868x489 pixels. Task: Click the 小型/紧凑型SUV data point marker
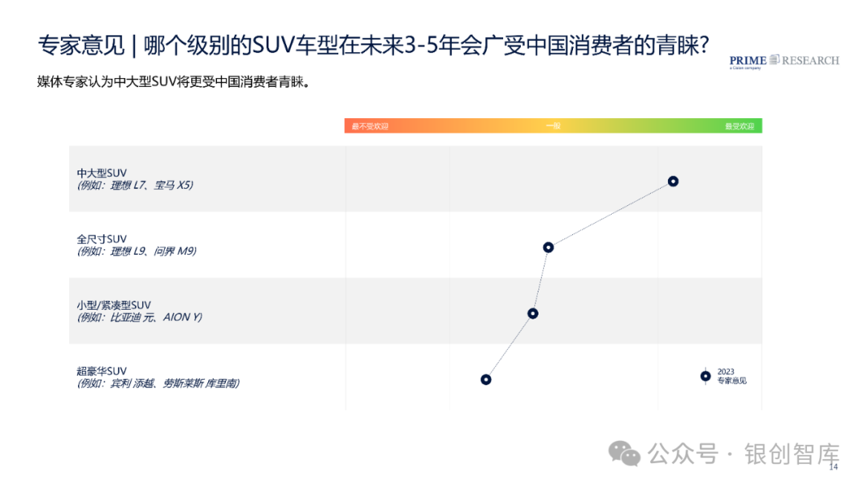pyautogui.click(x=533, y=314)
